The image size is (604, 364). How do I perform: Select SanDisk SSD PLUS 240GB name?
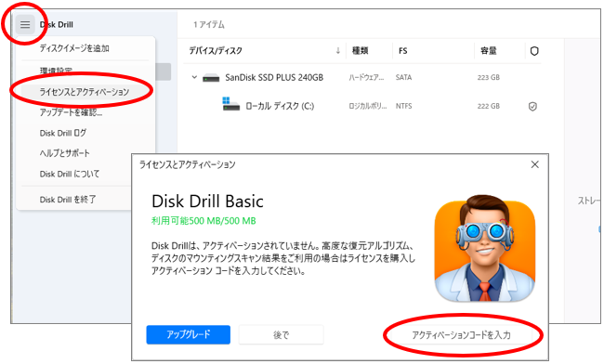tap(274, 77)
